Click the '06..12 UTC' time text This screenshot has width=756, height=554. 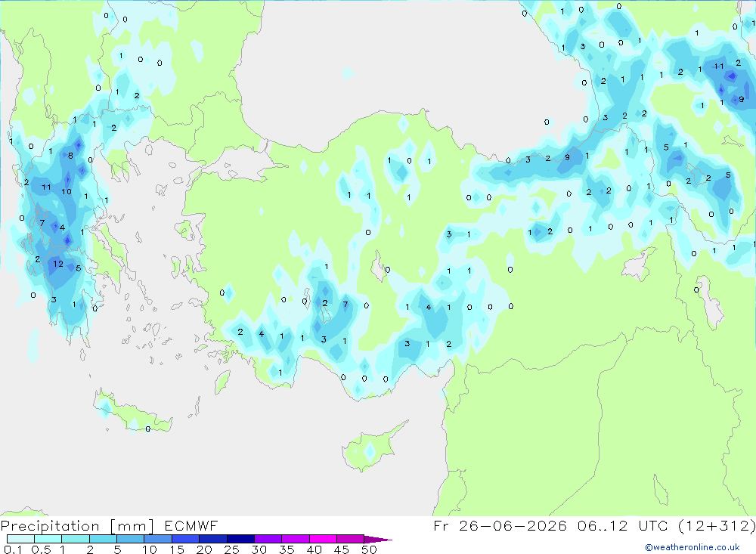click(x=622, y=525)
